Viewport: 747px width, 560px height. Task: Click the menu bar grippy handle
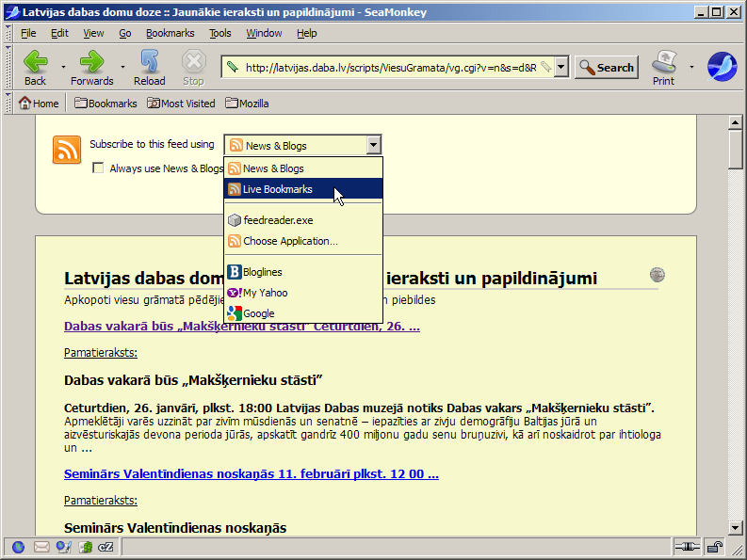coord(8,33)
